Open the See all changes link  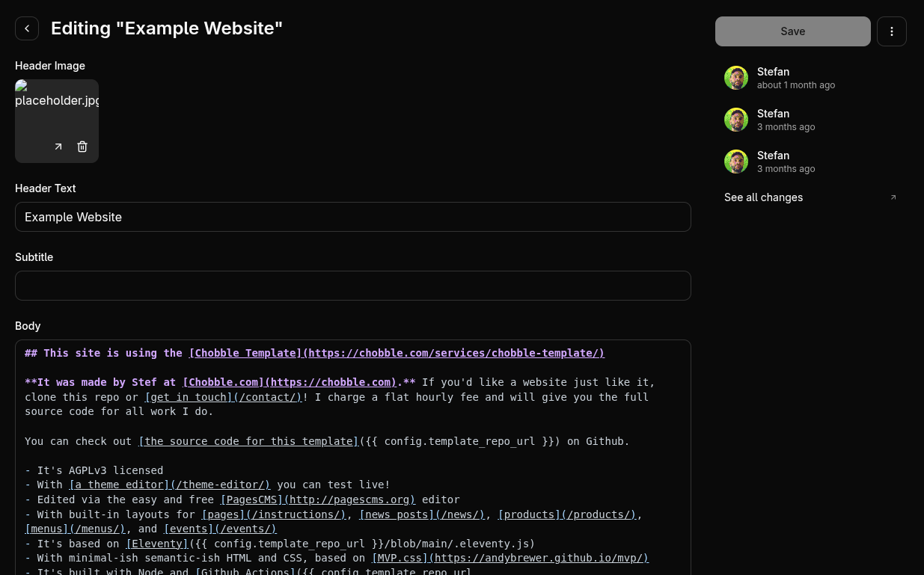[x=763, y=197]
